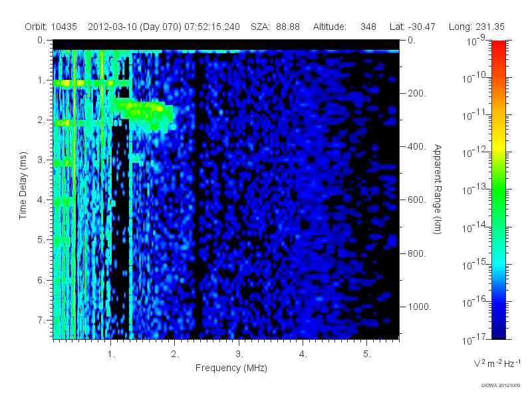The width and height of the screenshot is (532, 399).
Task: Click the red top of the colorbar
Action: tap(498, 46)
